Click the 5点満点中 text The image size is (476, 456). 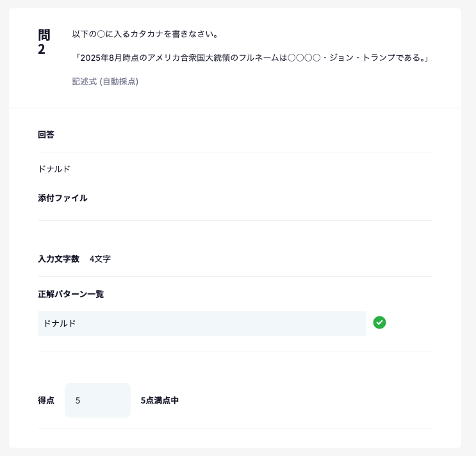coord(160,400)
